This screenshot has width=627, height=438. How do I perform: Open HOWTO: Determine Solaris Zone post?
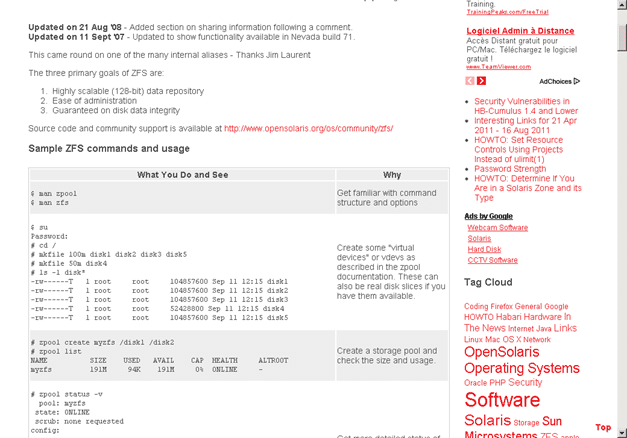(528, 188)
